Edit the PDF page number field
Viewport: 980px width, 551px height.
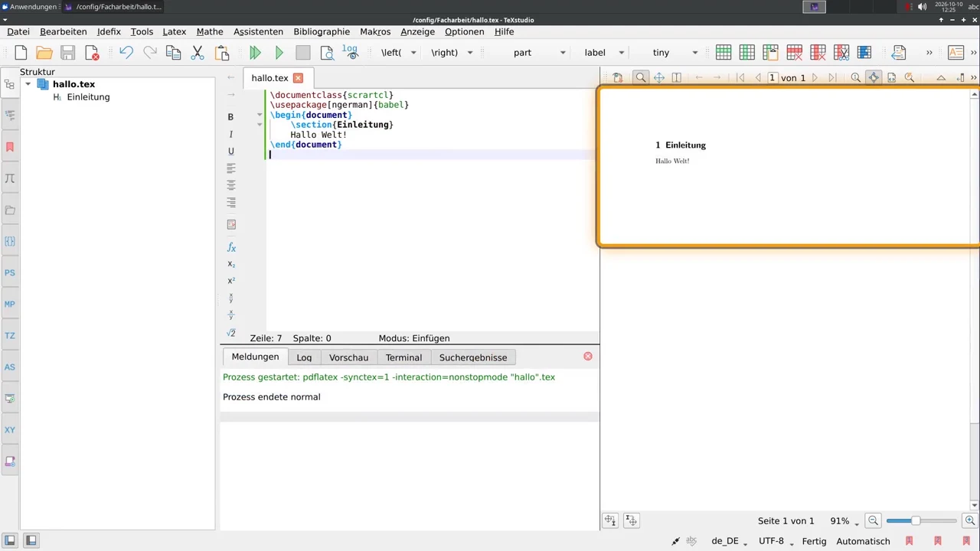[x=773, y=77]
